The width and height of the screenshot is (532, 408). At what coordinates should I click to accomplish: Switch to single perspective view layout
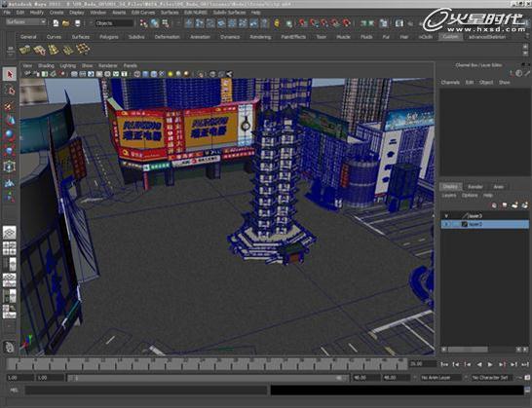coord(10,233)
